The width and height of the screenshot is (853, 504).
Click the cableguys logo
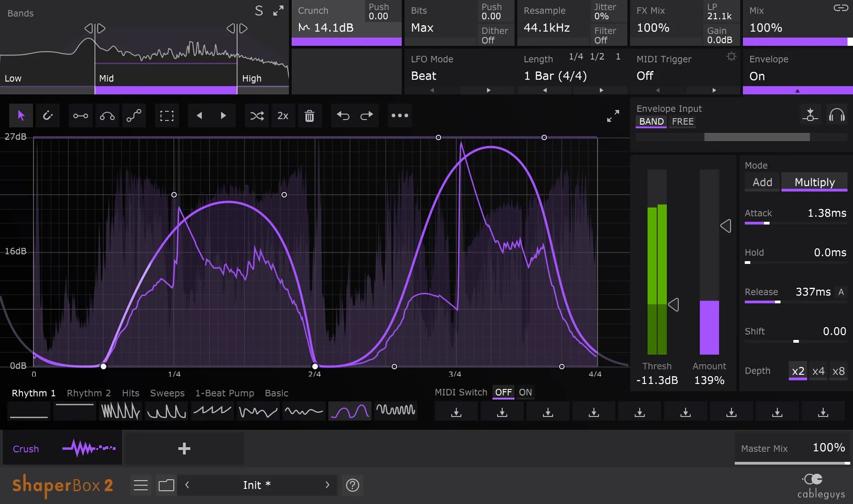point(821,487)
